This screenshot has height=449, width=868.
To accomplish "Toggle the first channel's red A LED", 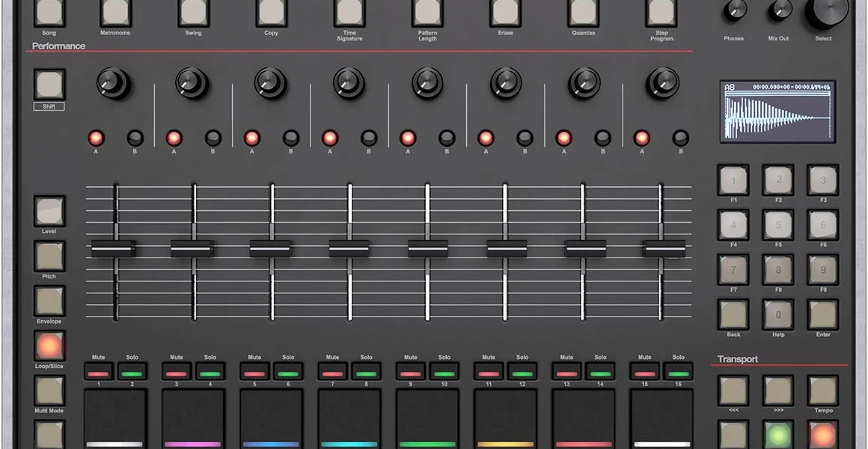I will click(96, 138).
